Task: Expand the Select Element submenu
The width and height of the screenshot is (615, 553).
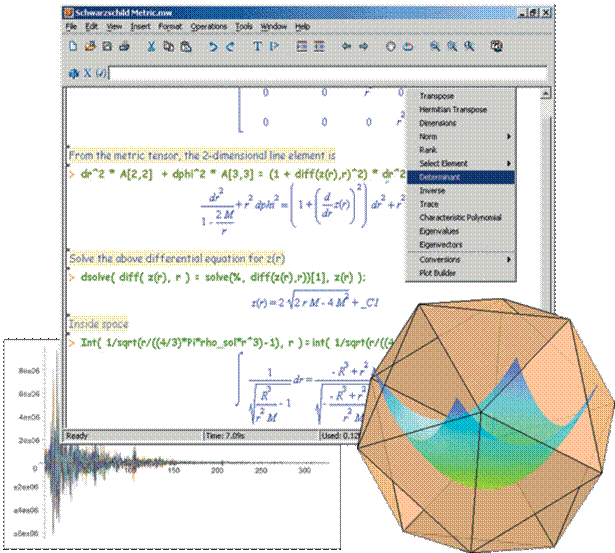Action: click(x=460, y=163)
